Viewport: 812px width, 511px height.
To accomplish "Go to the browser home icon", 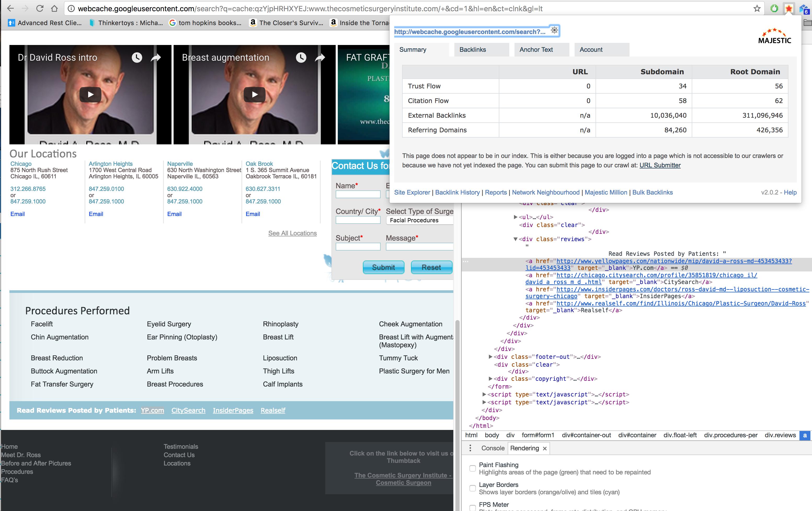I will tap(54, 8).
